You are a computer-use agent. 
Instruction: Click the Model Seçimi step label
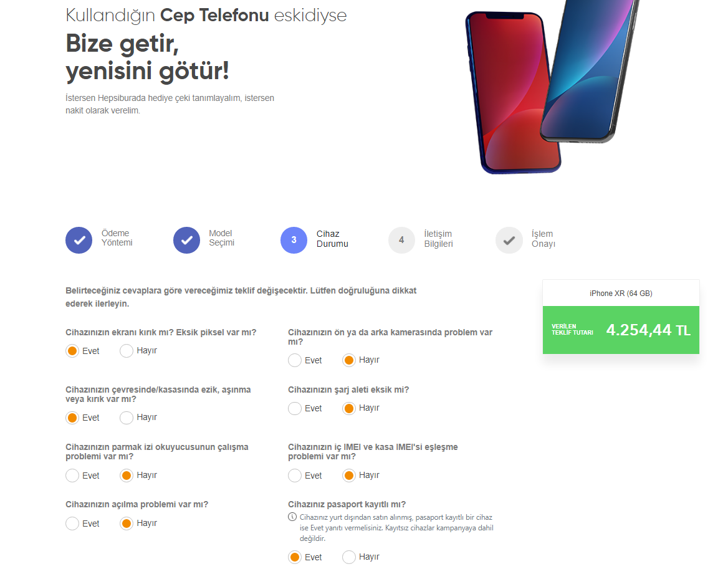pos(221,238)
